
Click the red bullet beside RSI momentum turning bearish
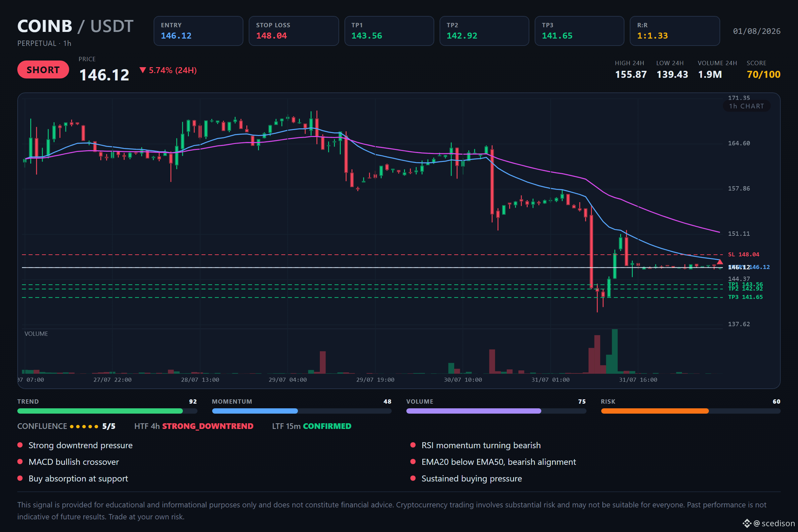pyautogui.click(x=413, y=445)
